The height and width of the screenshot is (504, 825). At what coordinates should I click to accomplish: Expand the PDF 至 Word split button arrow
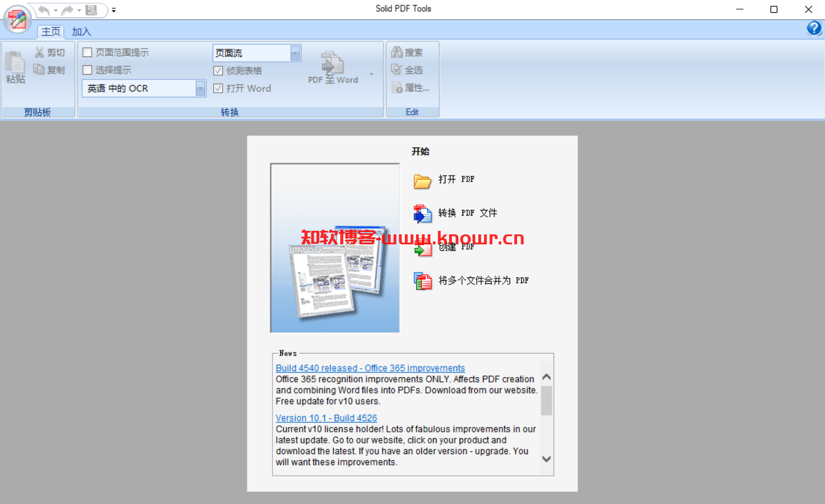tap(371, 75)
